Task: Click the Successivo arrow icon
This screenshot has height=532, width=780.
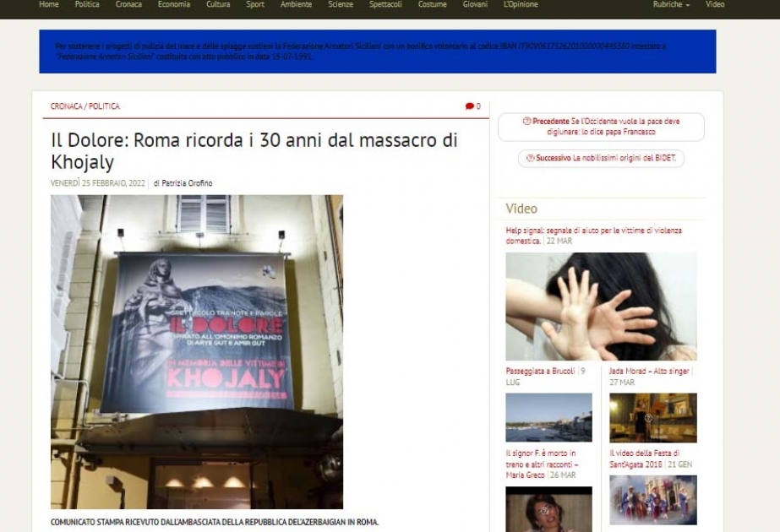Action: pos(530,158)
